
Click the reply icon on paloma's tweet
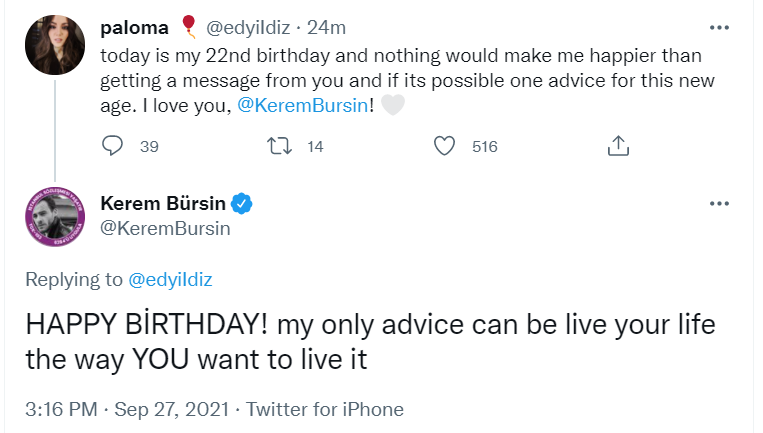point(113,146)
